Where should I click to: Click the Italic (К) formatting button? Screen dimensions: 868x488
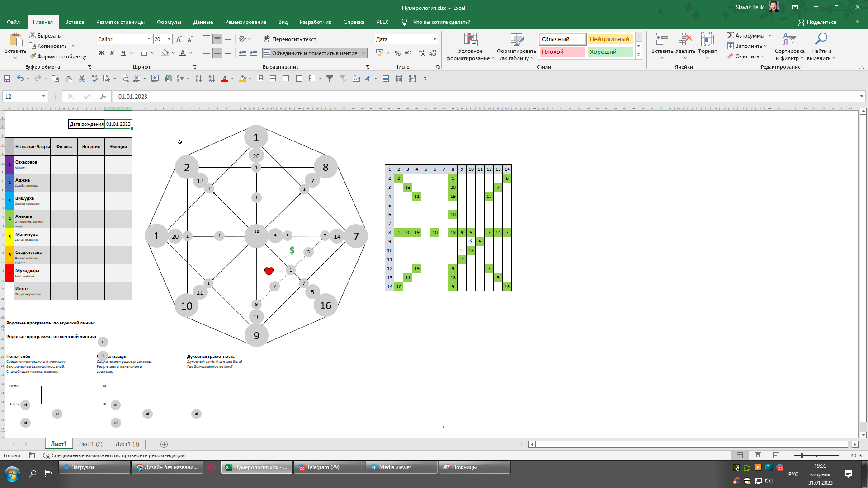pos(112,53)
